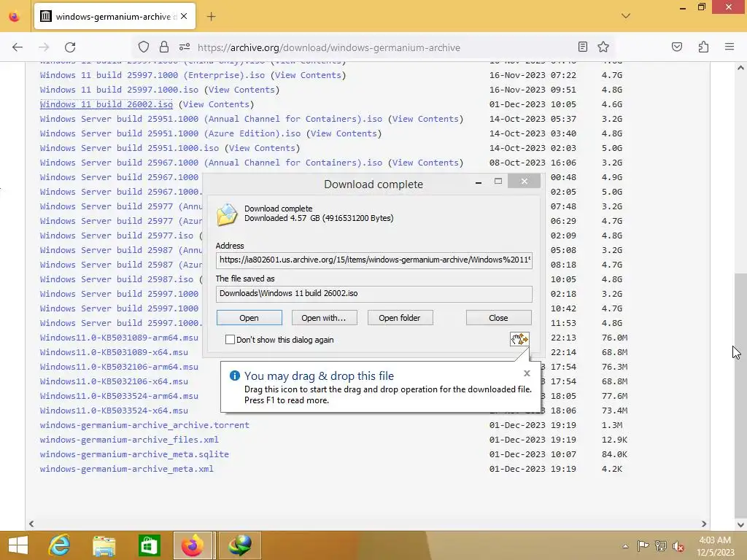The width and height of the screenshot is (747, 560).
Task: Open Internet Download Manager taskbar icon
Action: point(239,545)
